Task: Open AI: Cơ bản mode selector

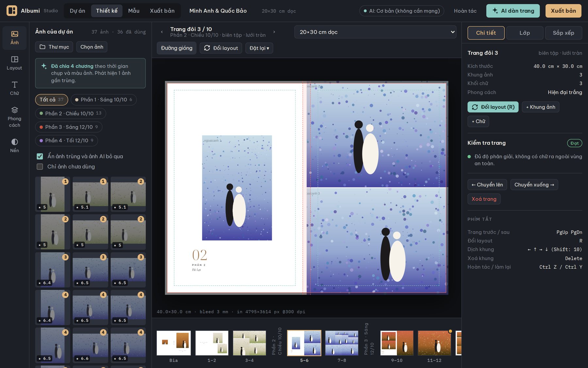Action: [x=401, y=11]
